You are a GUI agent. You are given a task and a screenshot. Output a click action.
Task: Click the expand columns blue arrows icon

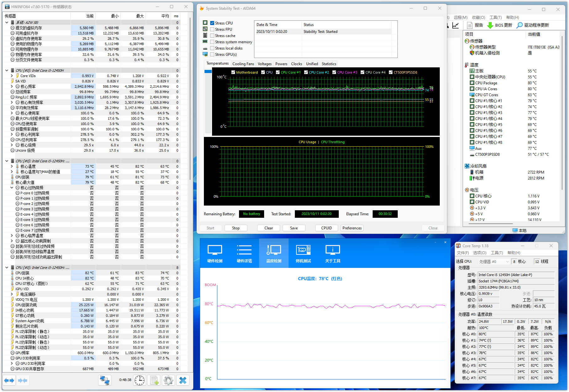[x=9, y=380]
